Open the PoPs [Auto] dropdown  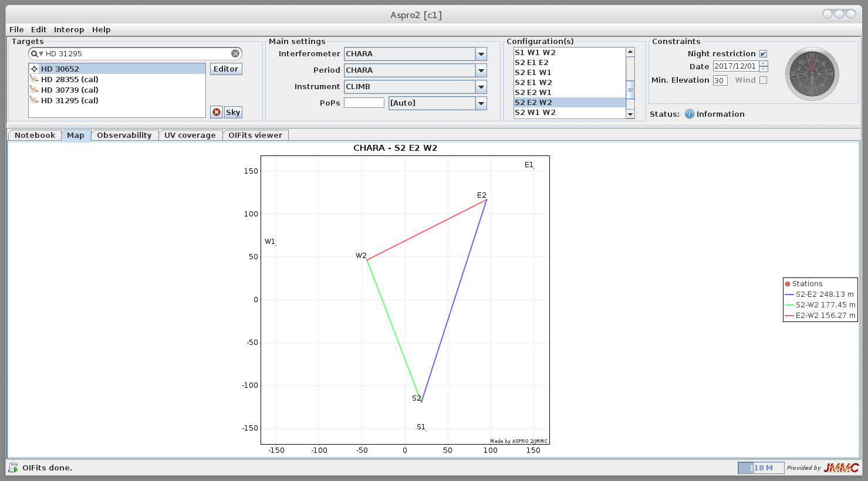click(481, 103)
